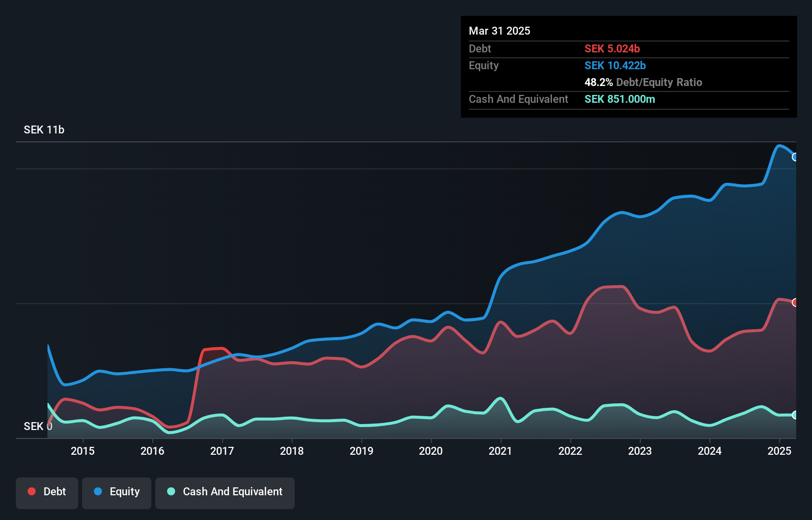This screenshot has height=520, width=812.
Task: Select the SEK 5.024b debt value in tooltip
Action: coord(612,49)
